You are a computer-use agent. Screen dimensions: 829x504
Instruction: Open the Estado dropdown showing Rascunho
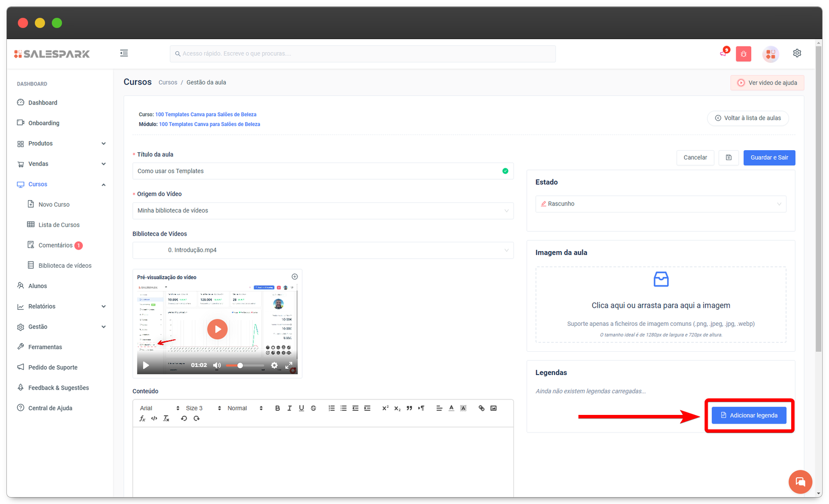tap(660, 204)
